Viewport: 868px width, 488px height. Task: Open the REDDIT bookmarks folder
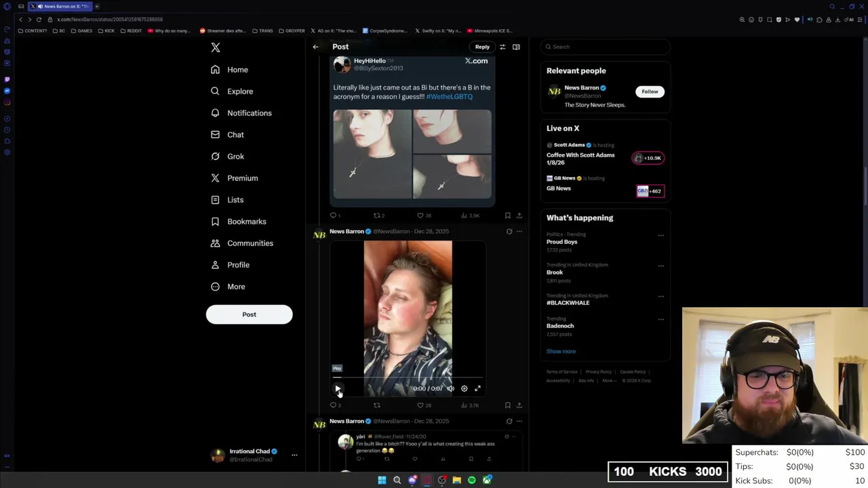point(131,30)
